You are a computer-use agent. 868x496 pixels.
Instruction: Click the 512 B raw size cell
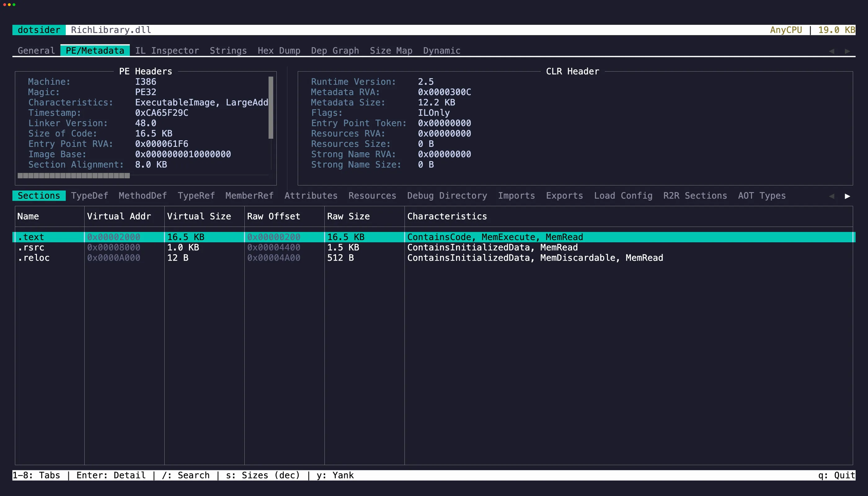pos(340,258)
